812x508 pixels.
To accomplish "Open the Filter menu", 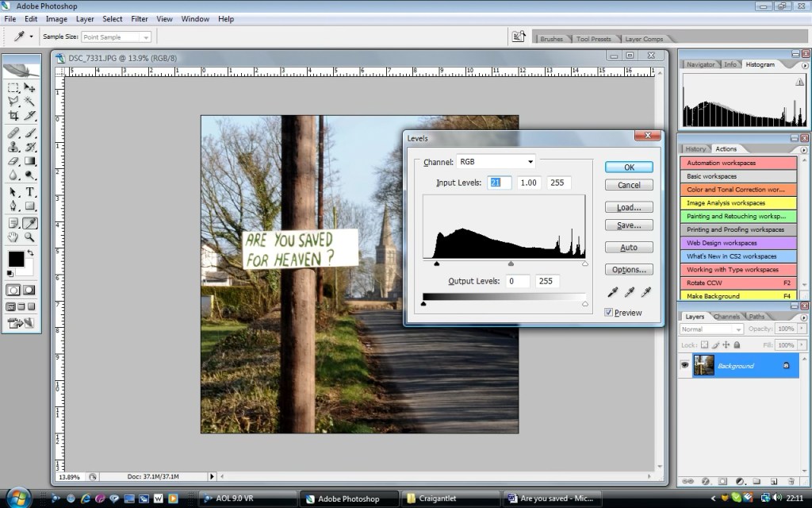I will coord(139,18).
